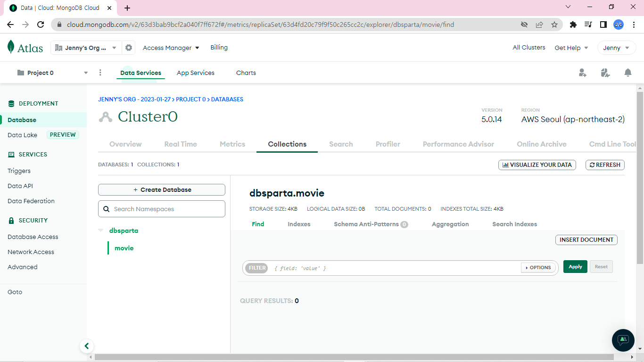Share this page from address bar
644x362 pixels.
(539, 25)
